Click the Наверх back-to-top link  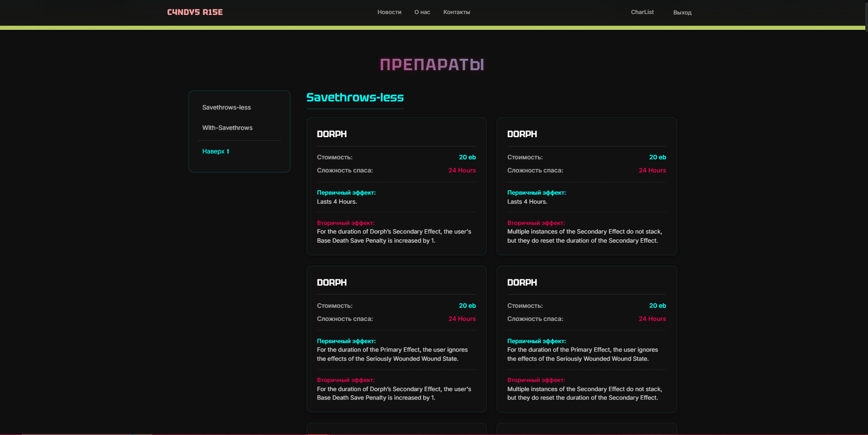(x=216, y=151)
